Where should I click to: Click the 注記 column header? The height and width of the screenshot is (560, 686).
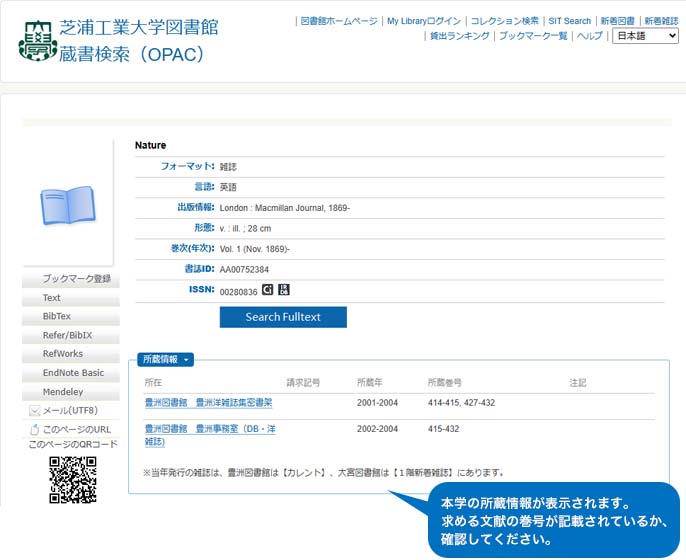578,382
